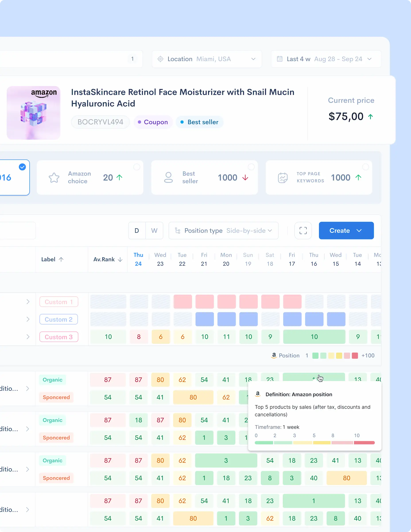411x532 pixels.
Task: Sort by Label ascending arrow
Action: coord(61,259)
